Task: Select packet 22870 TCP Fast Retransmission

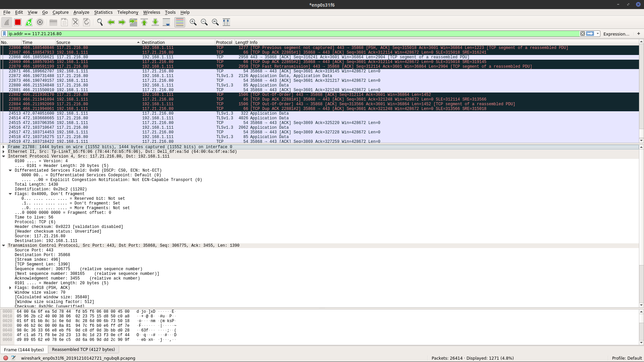Action: point(319,66)
